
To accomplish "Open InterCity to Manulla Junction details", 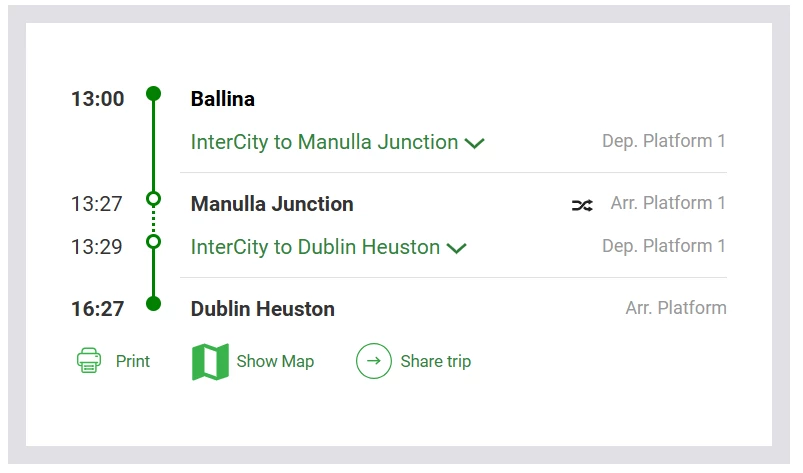I will coord(324,142).
